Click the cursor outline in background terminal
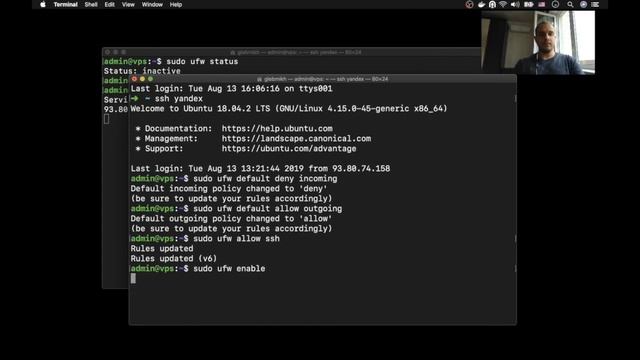 [107, 119]
